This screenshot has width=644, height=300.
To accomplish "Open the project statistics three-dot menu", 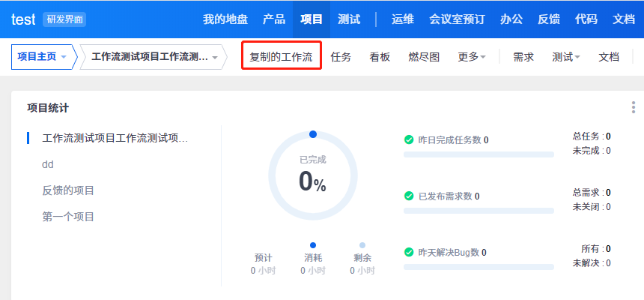I will pos(634,108).
